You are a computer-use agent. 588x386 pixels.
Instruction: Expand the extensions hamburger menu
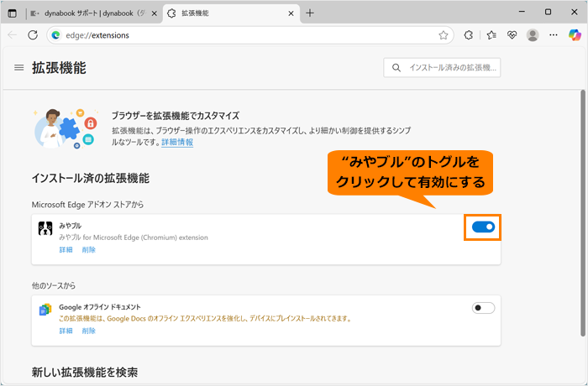(19, 68)
